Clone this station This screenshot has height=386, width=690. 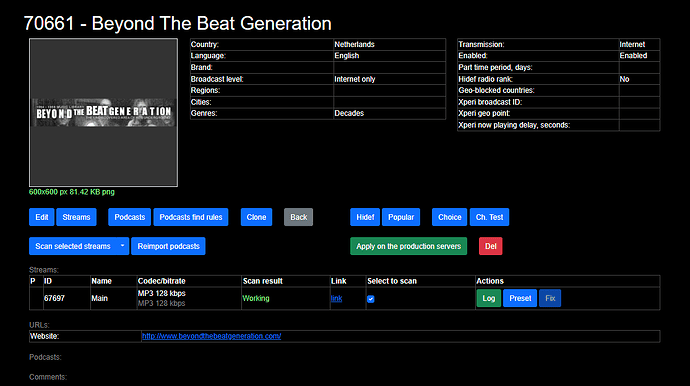click(256, 217)
